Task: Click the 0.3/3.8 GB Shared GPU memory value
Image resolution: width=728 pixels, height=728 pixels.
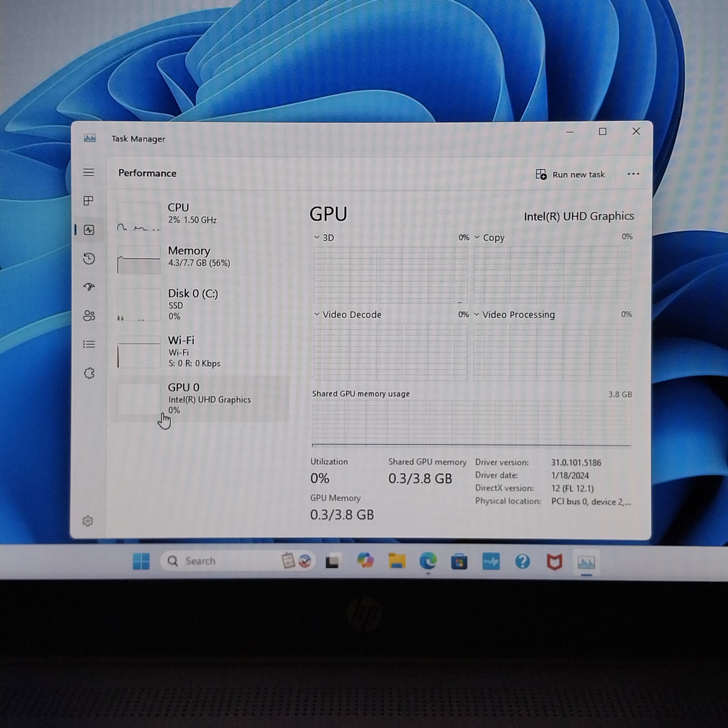Action: (x=420, y=479)
